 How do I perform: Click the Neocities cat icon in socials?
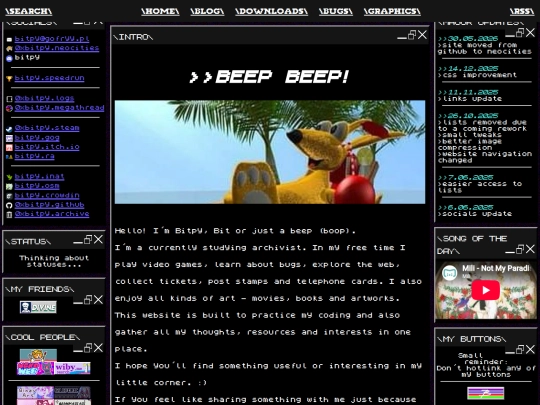[9, 49]
